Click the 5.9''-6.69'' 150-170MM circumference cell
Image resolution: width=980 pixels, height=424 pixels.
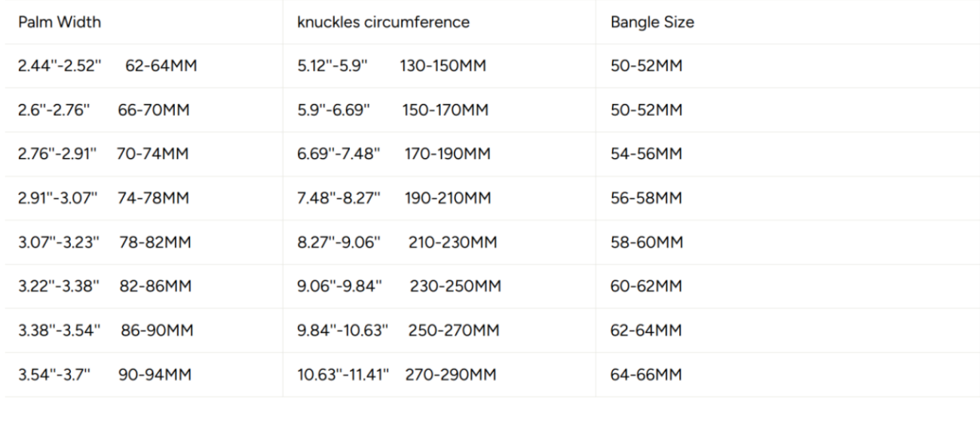tap(393, 111)
